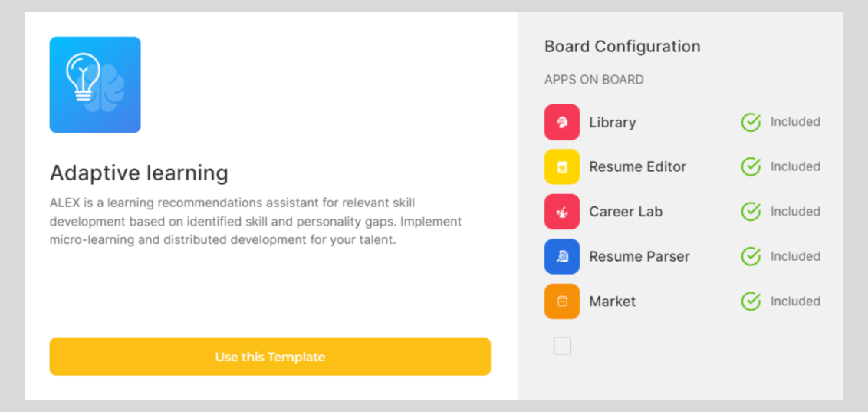The height and width of the screenshot is (412, 868).
Task: Select the Career Lab app label
Action: pos(626,212)
